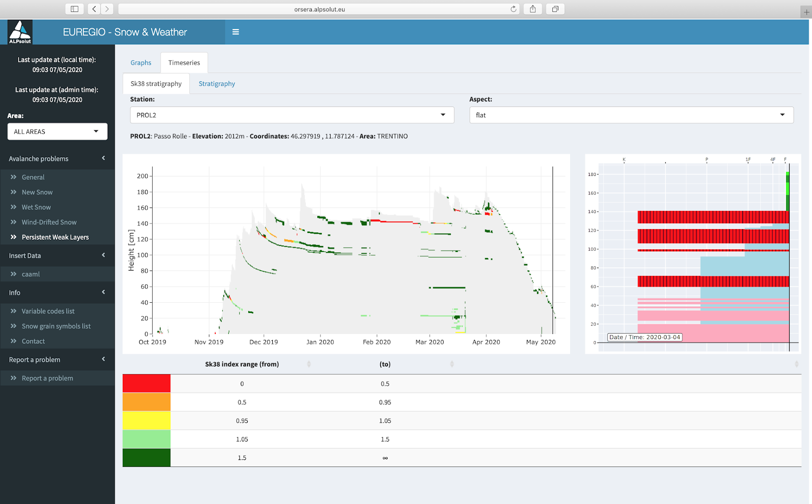Click the EUREGIO - Snow & Weather title
Image resolution: width=812 pixels, height=504 pixels.
click(x=125, y=32)
